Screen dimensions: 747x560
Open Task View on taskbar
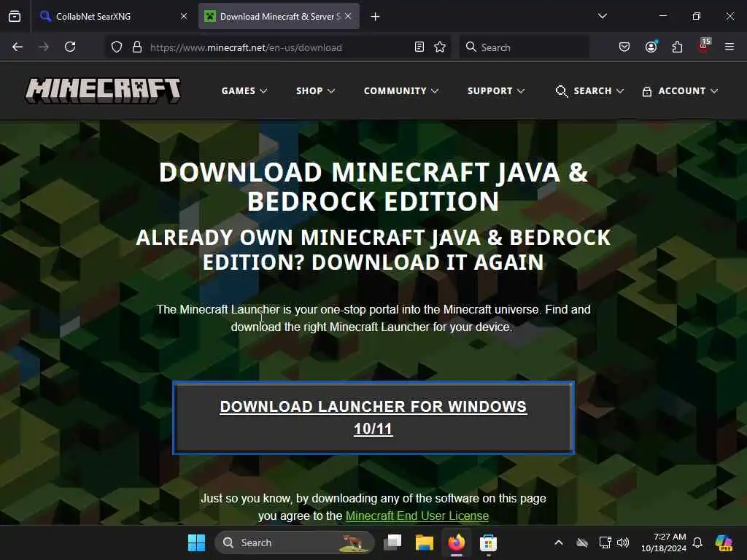click(392, 542)
